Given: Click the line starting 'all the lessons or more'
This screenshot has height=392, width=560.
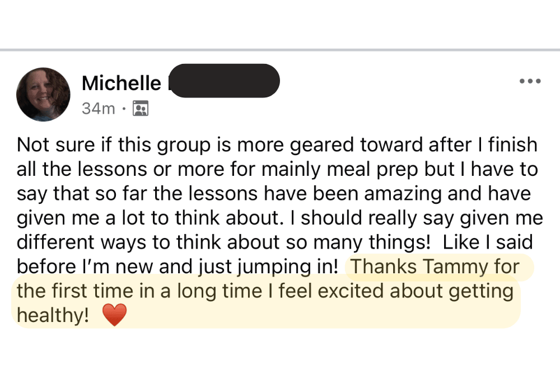Looking at the screenshot, I should [x=277, y=169].
